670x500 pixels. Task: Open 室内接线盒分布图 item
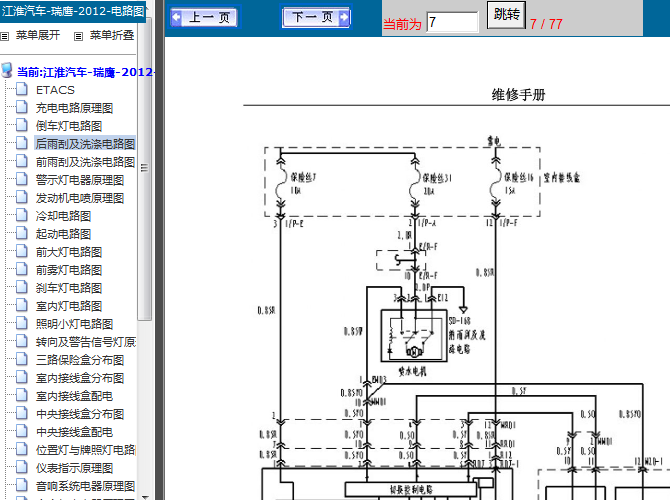point(80,378)
